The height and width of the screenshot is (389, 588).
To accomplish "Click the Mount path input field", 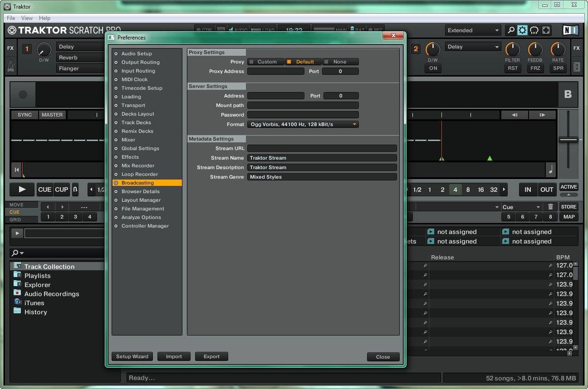I will pos(303,105).
